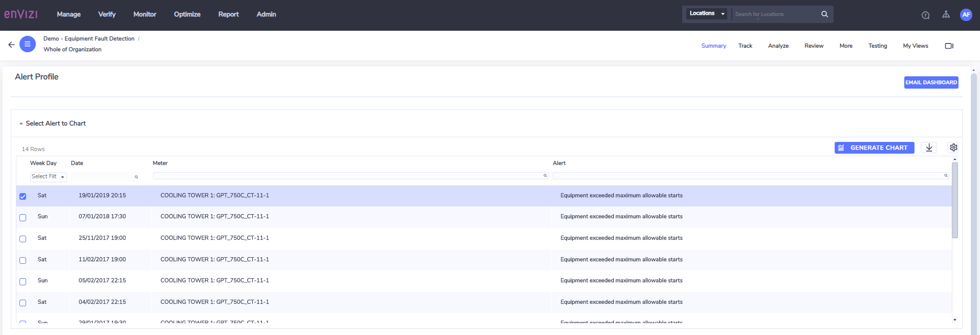Switch to the Summary tab
This screenshot has width=980, height=335.
713,46
